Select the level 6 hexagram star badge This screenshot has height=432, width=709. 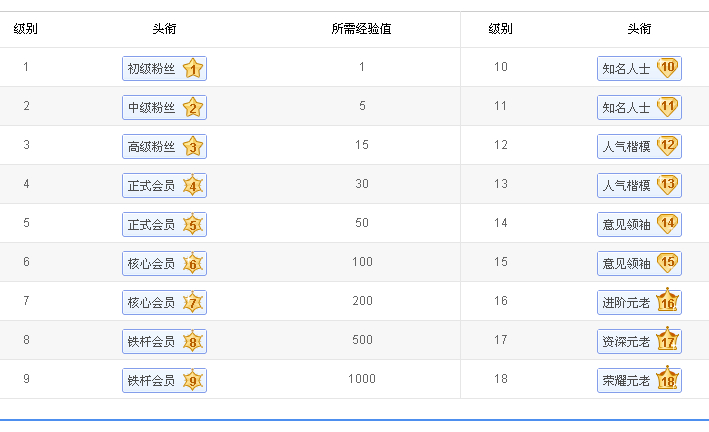(x=193, y=263)
